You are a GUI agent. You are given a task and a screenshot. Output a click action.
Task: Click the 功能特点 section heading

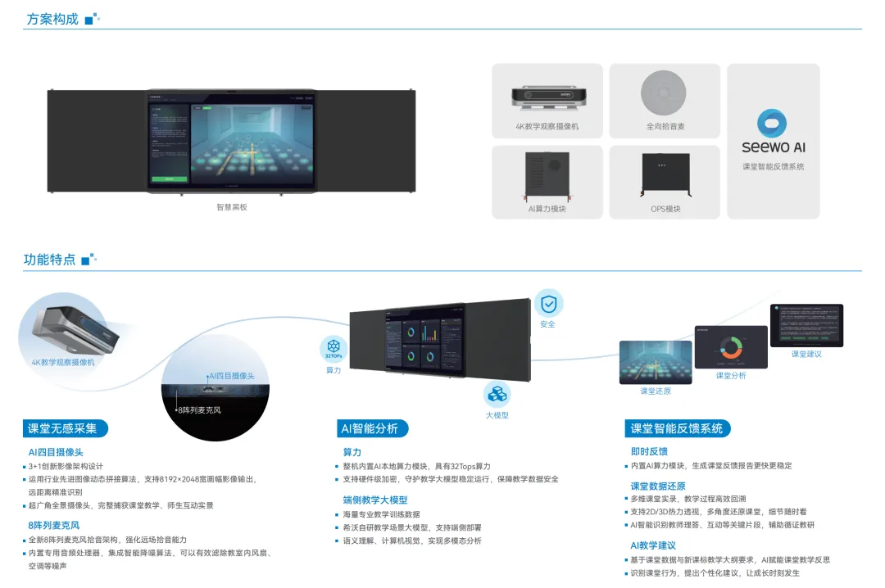[49, 260]
